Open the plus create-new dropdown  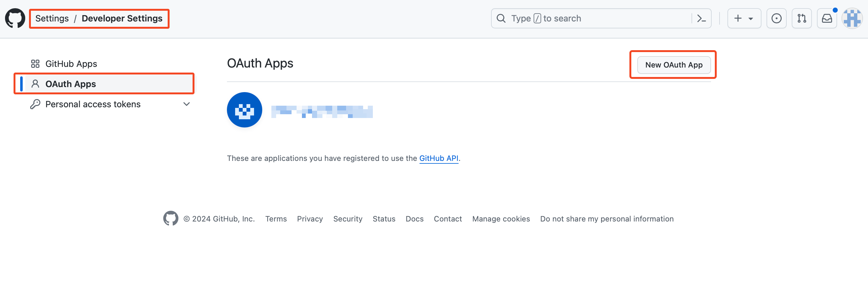(x=744, y=18)
